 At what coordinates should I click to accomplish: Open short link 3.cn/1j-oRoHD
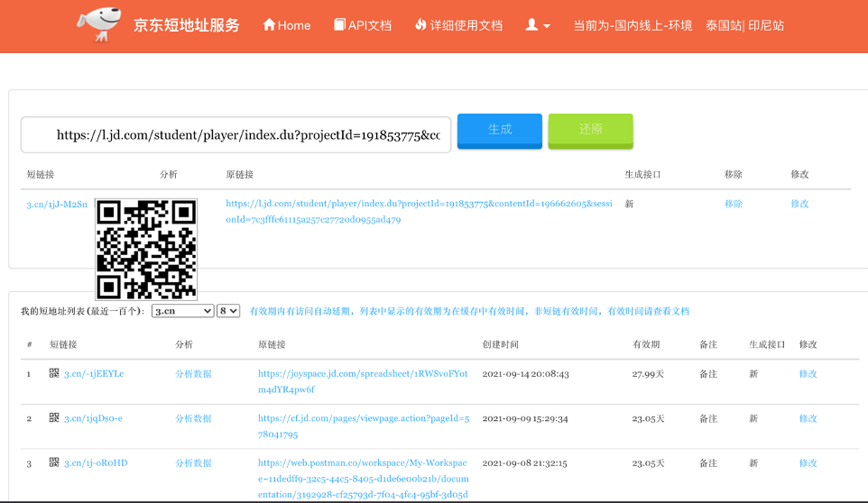pos(96,463)
